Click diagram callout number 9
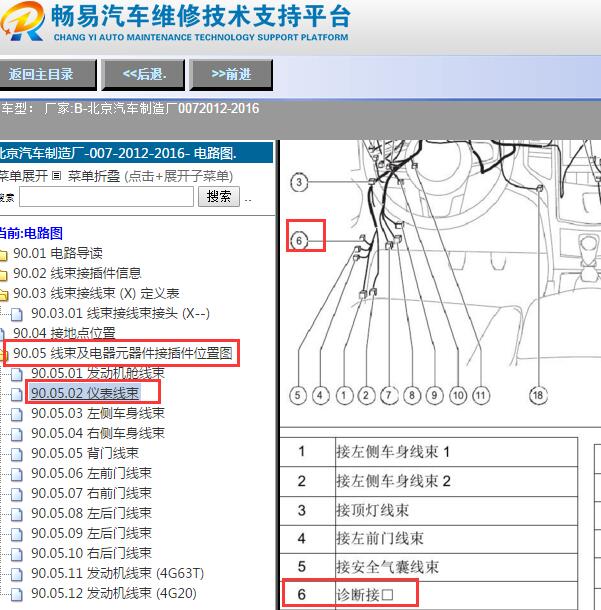601x610 pixels. 435,396
